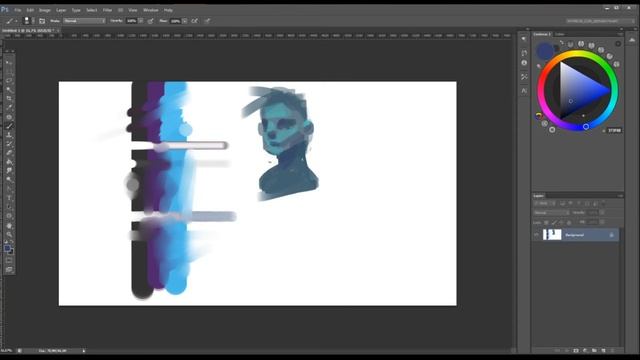Click the create new layer icon
Image resolution: width=640 pixels, height=360 pixels.
click(x=603, y=350)
